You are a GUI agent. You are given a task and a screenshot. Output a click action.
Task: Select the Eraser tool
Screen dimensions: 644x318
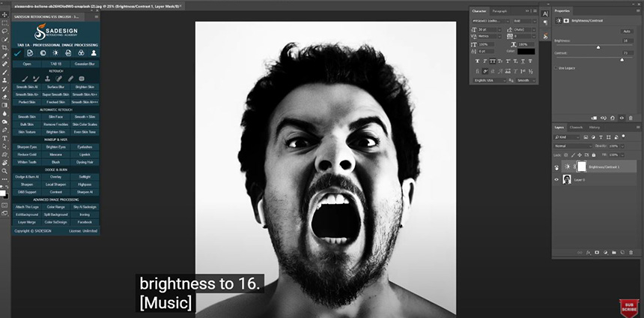[4, 97]
